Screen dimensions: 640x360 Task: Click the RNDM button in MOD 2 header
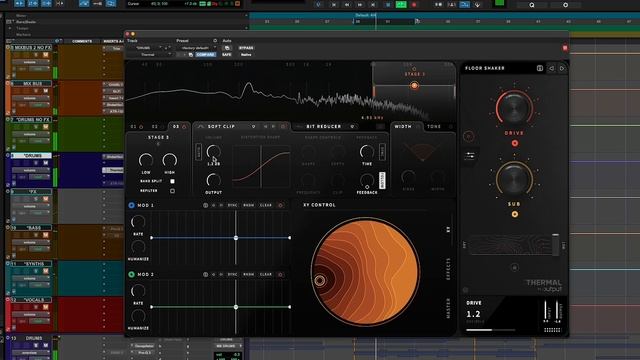[x=249, y=275]
